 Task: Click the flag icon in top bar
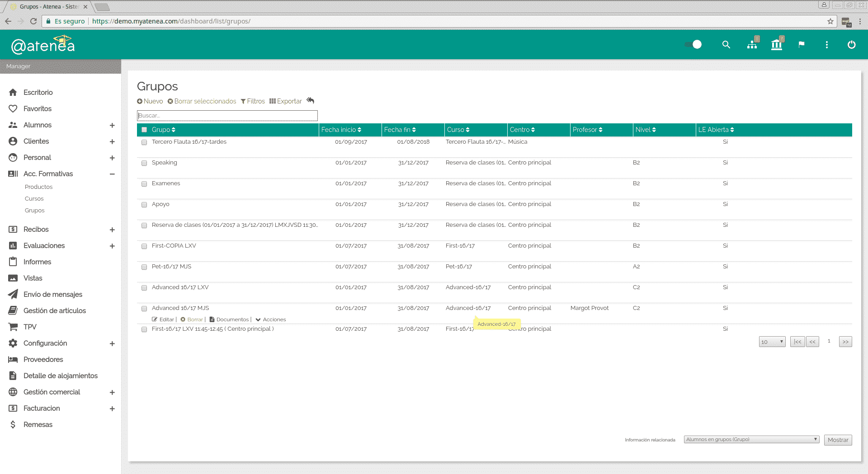(x=802, y=44)
